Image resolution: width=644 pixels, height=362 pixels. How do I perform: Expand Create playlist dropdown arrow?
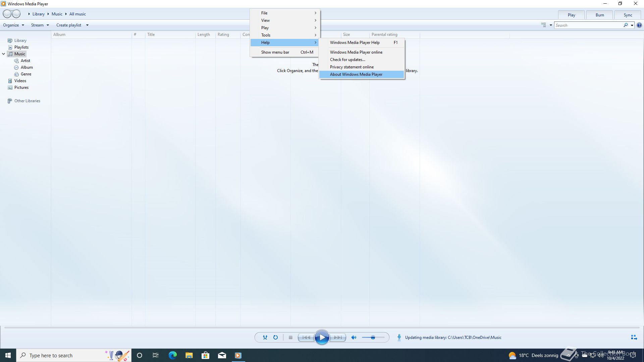pos(87,25)
